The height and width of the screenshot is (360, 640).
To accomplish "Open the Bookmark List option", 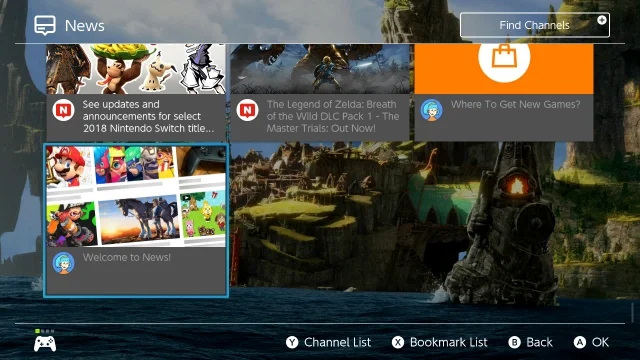I will click(449, 342).
